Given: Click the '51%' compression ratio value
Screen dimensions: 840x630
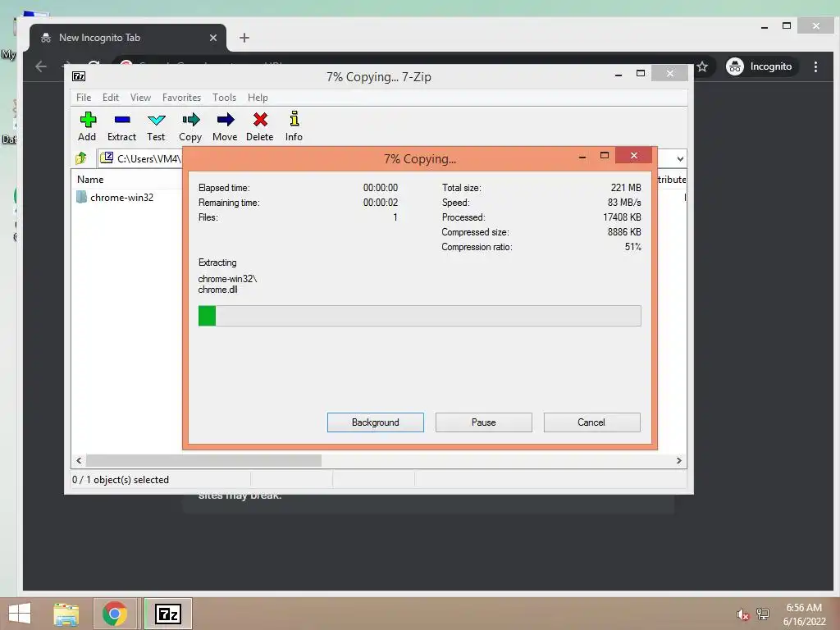Looking at the screenshot, I should coord(632,246).
